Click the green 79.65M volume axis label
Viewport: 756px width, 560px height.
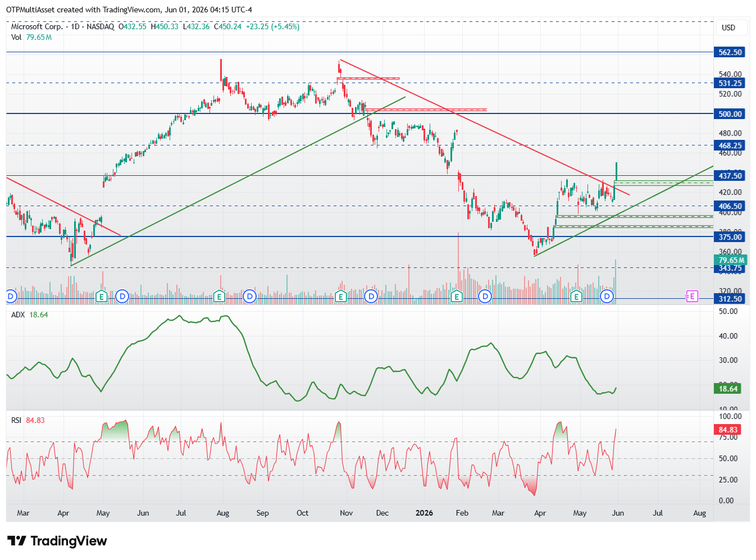[730, 260]
